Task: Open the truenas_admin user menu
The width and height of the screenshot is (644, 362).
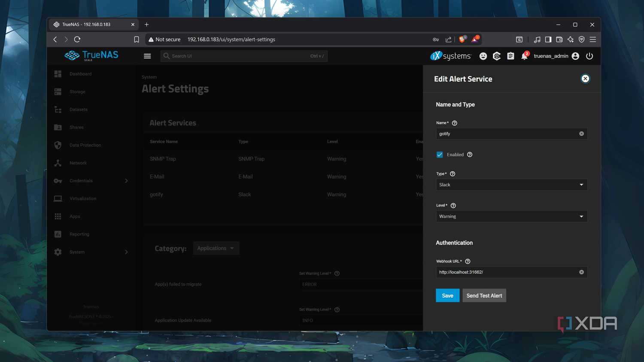Action: 556,56
